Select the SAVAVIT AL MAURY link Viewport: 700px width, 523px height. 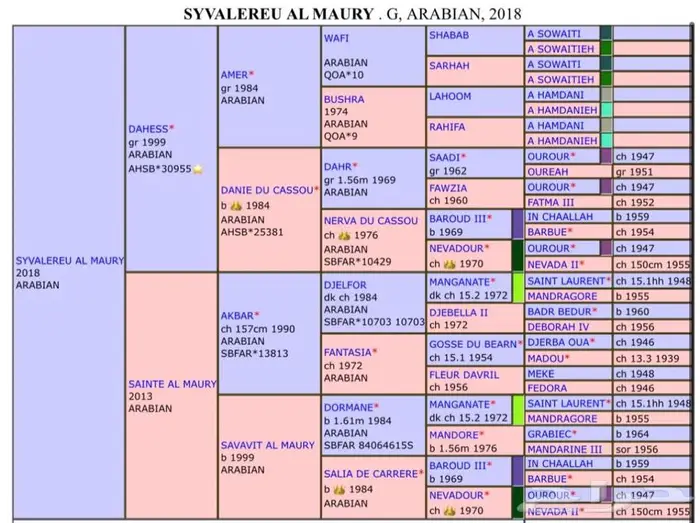(267, 445)
